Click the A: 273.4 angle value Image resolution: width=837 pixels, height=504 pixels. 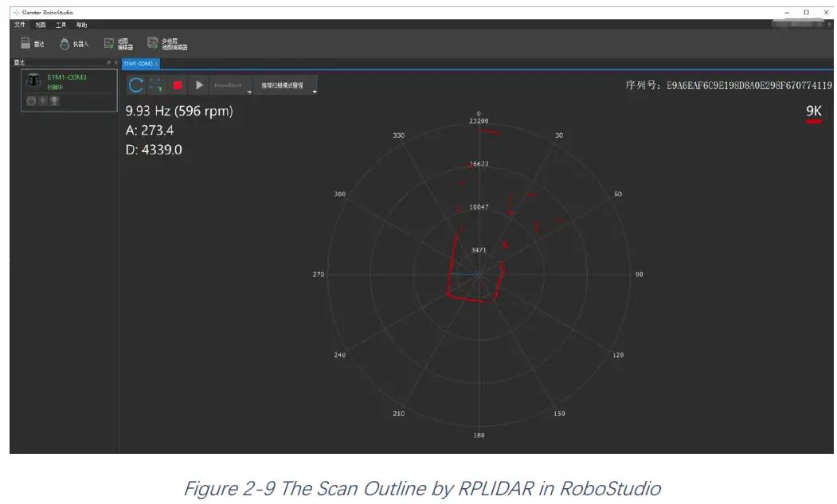click(x=150, y=131)
